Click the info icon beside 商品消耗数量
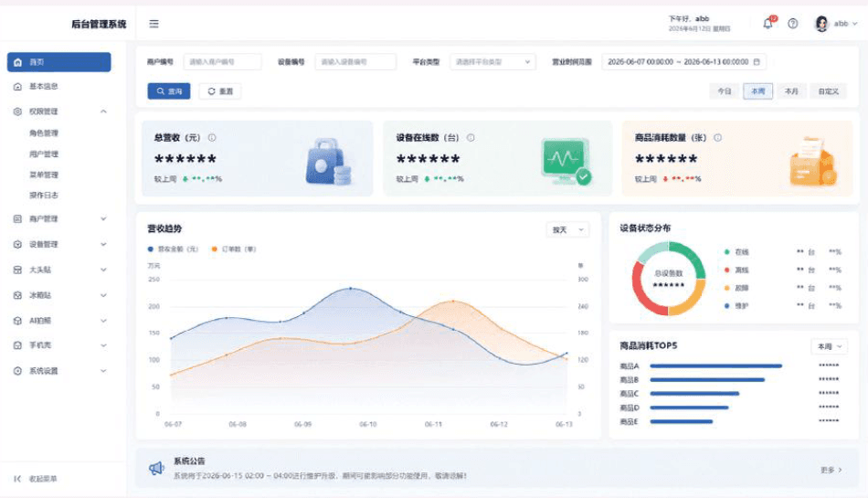The width and height of the screenshot is (868, 498). click(x=717, y=137)
